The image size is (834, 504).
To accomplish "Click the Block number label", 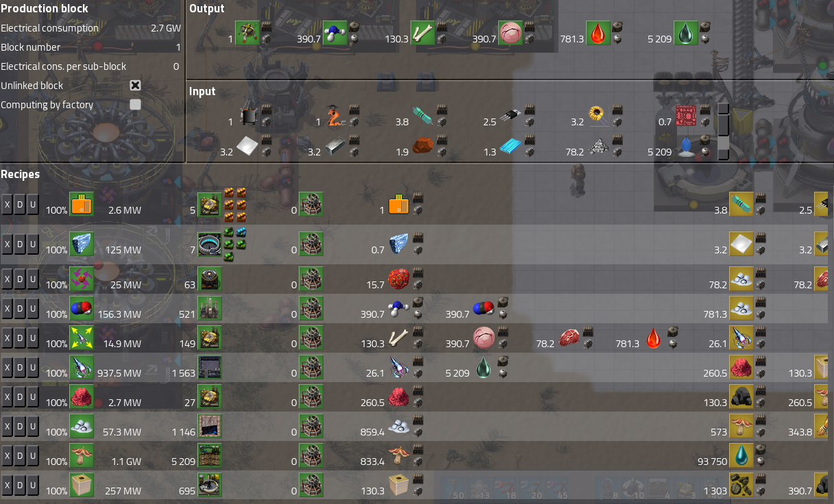I will (31, 48).
